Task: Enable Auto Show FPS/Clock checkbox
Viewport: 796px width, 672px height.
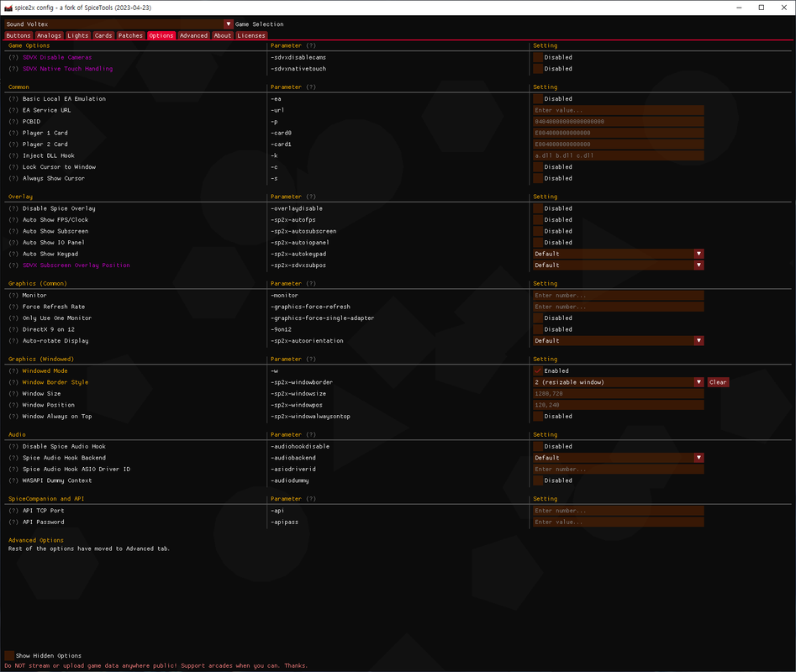Action: click(x=538, y=219)
